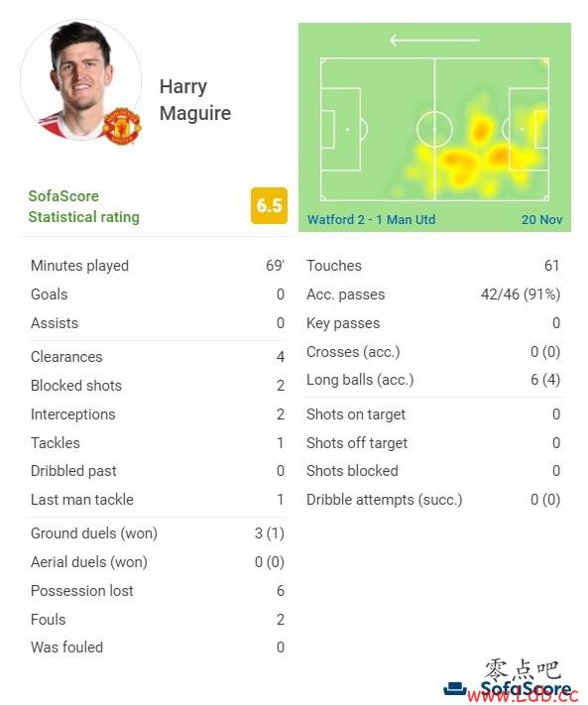Select the Long balls (acc.) row
The image size is (588, 705).
pyautogui.click(x=433, y=380)
